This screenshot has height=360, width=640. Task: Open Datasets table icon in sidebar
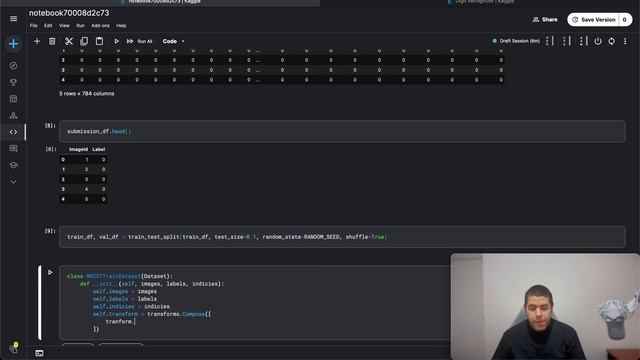pos(13,99)
